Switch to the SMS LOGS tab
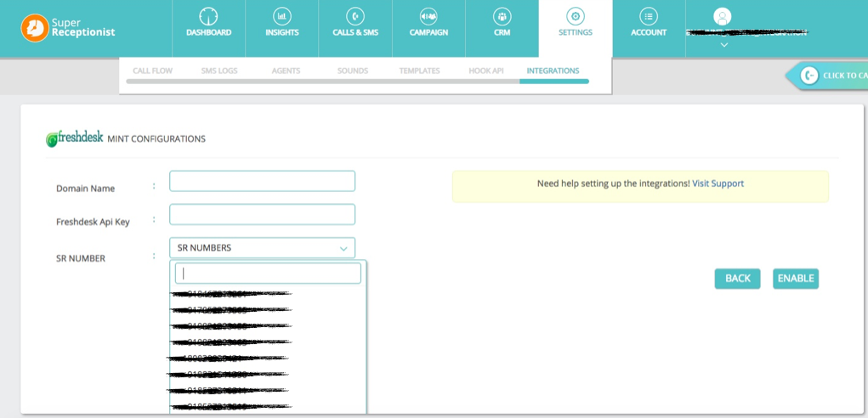The height and width of the screenshot is (418, 868). (x=219, y=71)
